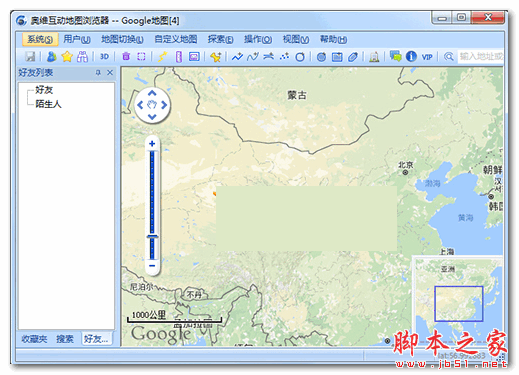Open the 探索(E) menu
Screen dimensions: 519x375
coord(220,39)
